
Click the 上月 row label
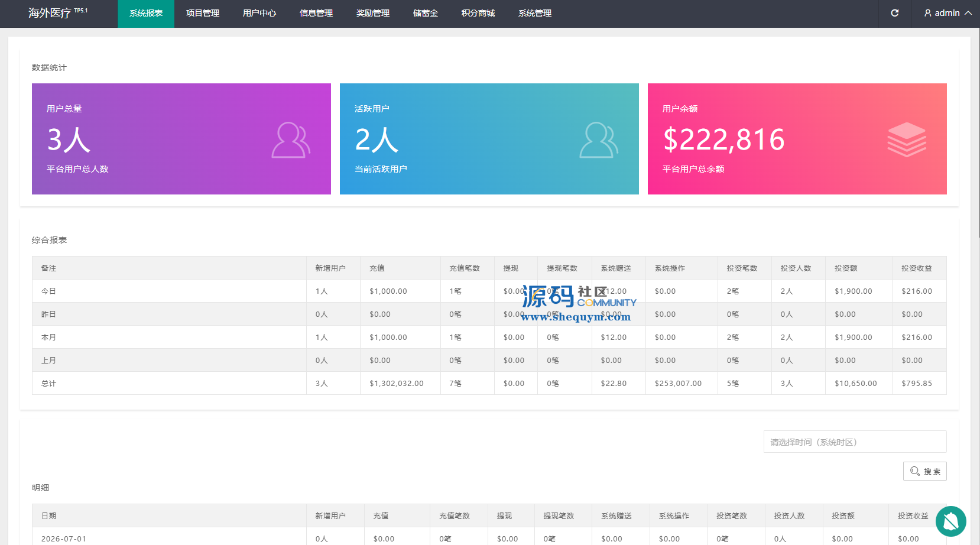click(48, 361)
